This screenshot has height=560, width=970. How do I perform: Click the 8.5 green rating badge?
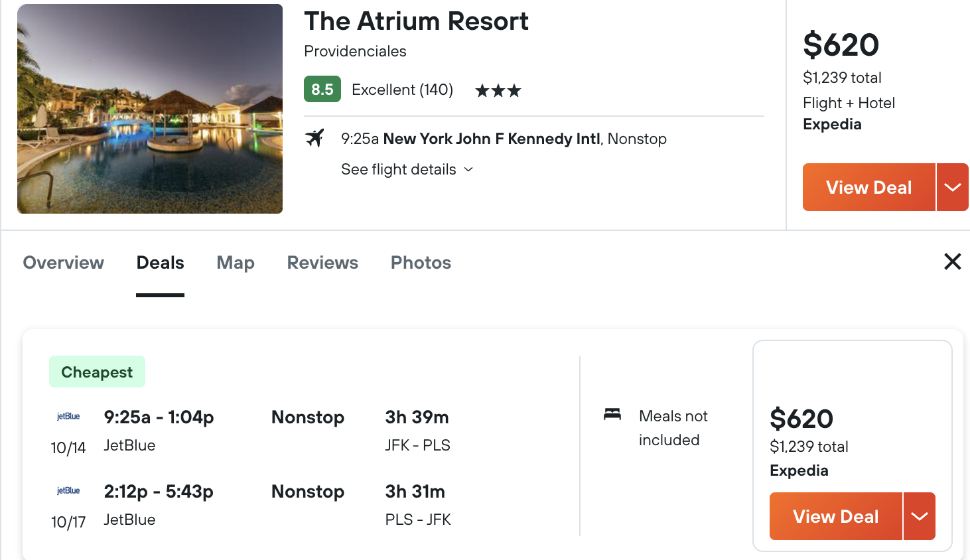tap(322, 89)
